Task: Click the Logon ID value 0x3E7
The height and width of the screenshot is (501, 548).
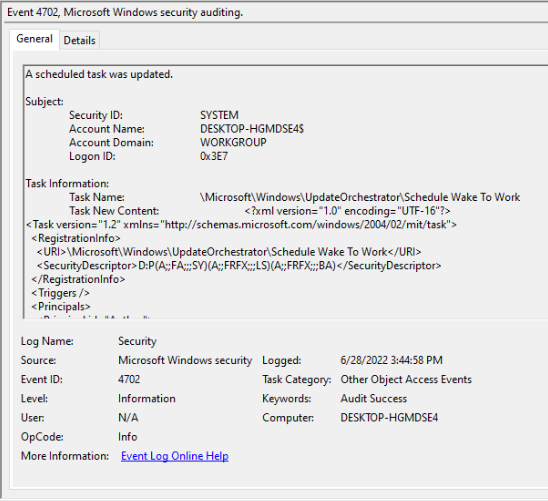Action: [x=214, y=156]
